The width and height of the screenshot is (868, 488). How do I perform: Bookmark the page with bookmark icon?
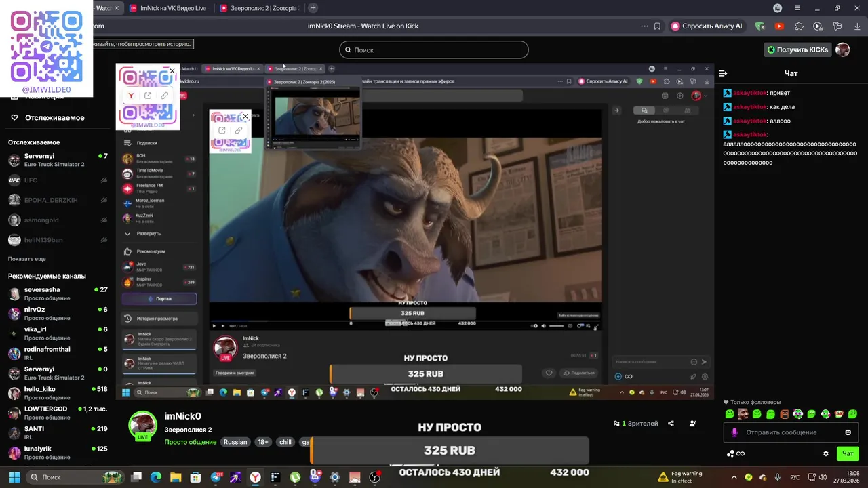[x=657, y=26]
